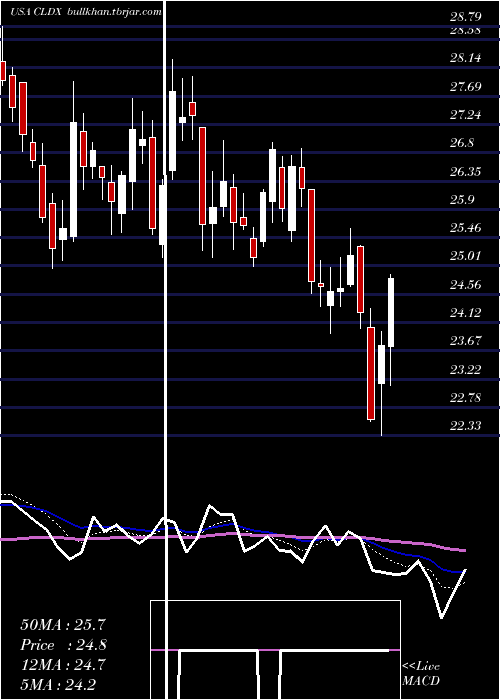This screenshot has height=700, width=500.
Task: Click the 22.78 price level label
Action: click(466, 398)
